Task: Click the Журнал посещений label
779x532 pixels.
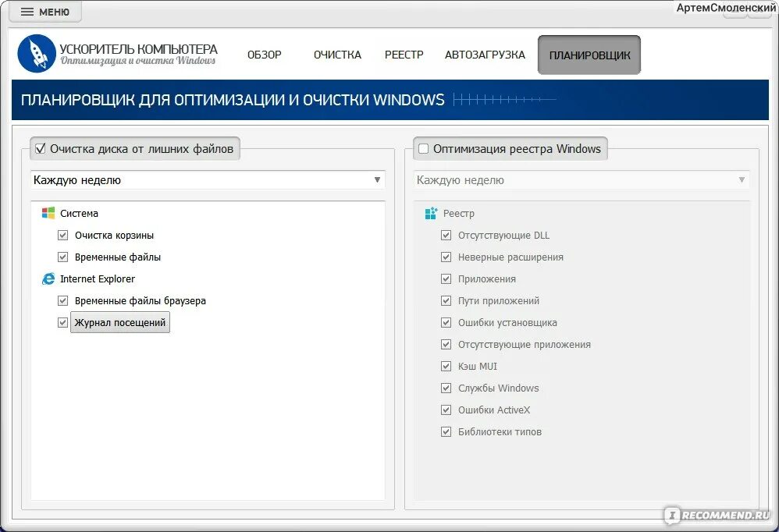Action: point(119,323)
